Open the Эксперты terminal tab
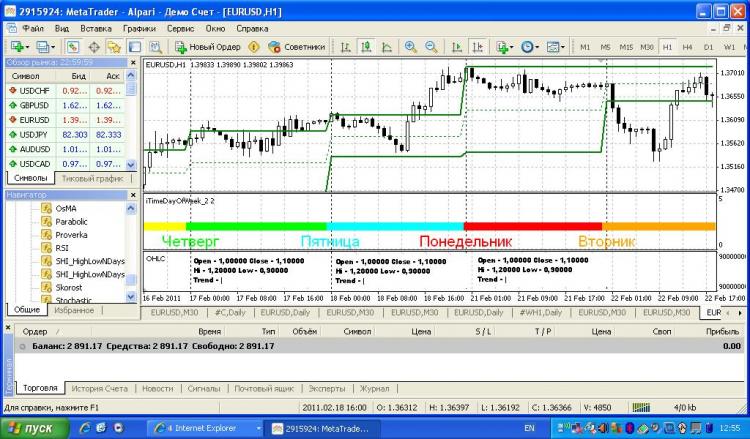Screen dimensions: 750x439 [x=327, y=388]
